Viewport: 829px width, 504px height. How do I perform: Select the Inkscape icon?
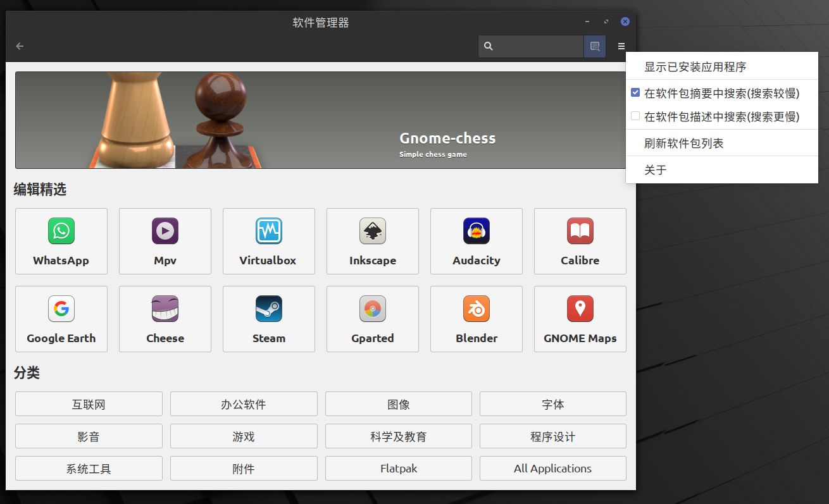(x=372, y=241)
